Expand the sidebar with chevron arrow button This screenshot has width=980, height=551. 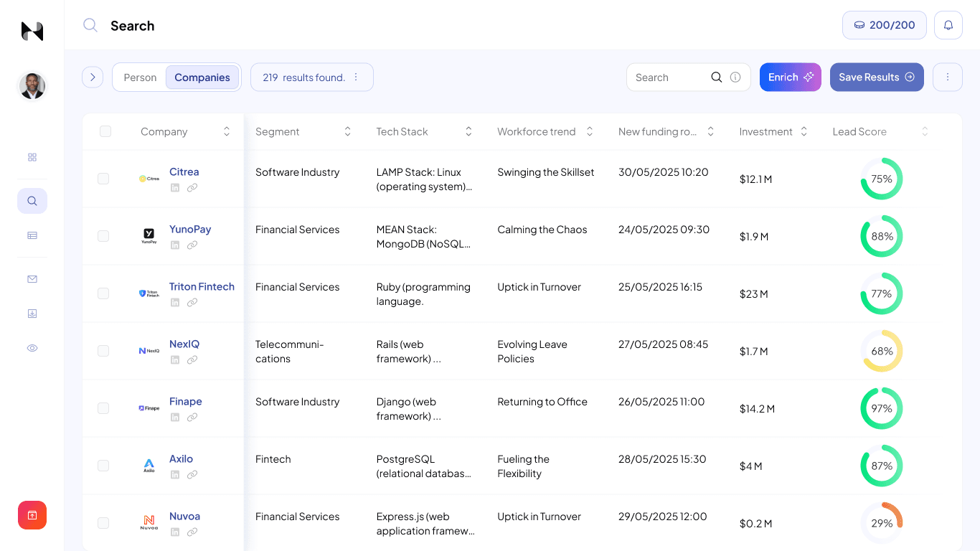pyautogui.click(x=93, y=77)
